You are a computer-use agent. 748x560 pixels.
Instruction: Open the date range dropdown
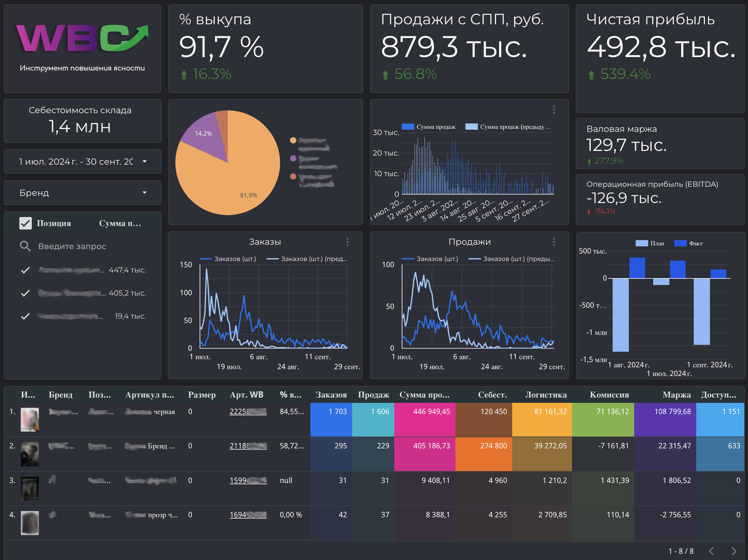(82, 162)
